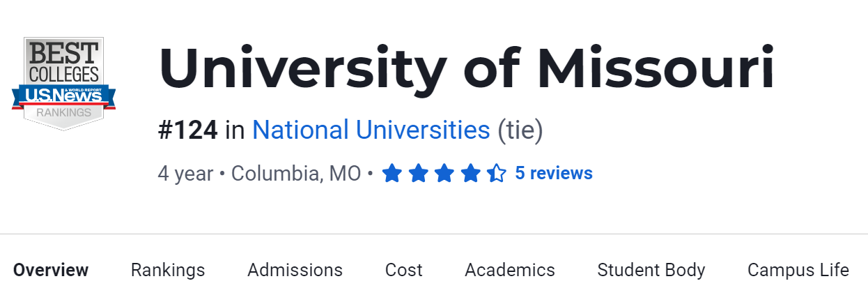Open the 5 reviews link

tap(554, 173)
